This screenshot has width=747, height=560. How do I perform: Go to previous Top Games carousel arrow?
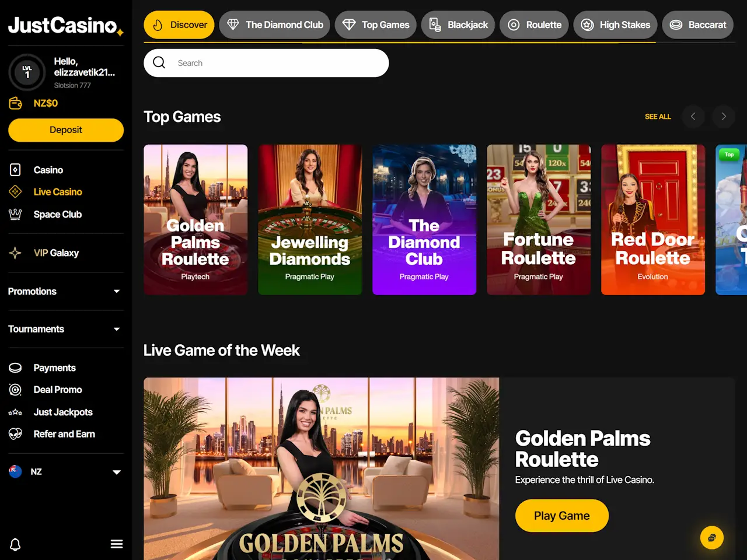(x=693, y=116)
